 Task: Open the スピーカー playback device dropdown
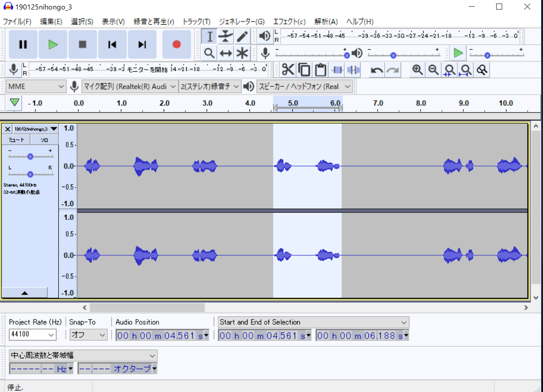tap(305, 86)
